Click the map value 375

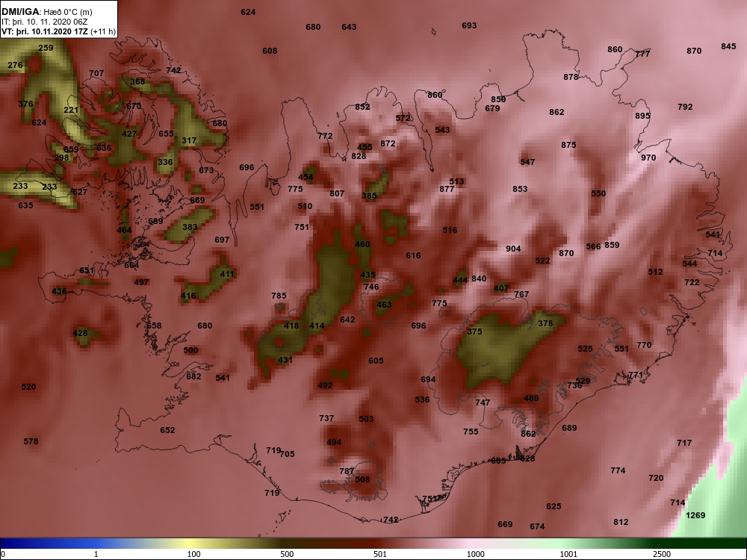coord(474,332)
